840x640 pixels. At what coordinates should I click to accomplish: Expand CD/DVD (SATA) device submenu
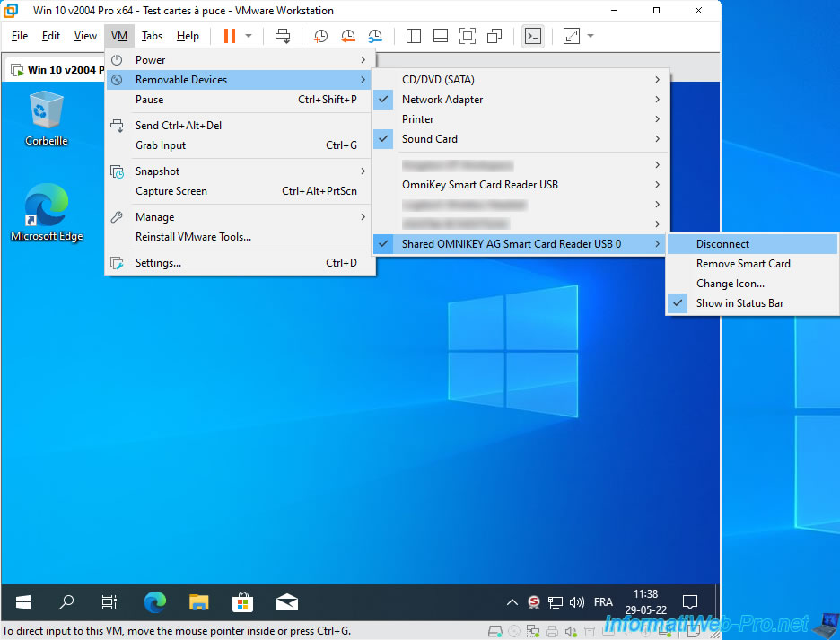click(520, 80)
